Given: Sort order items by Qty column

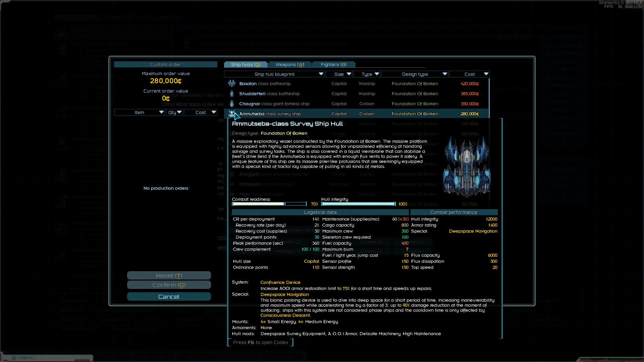Looking at the screenshot, I should (174, 112).
